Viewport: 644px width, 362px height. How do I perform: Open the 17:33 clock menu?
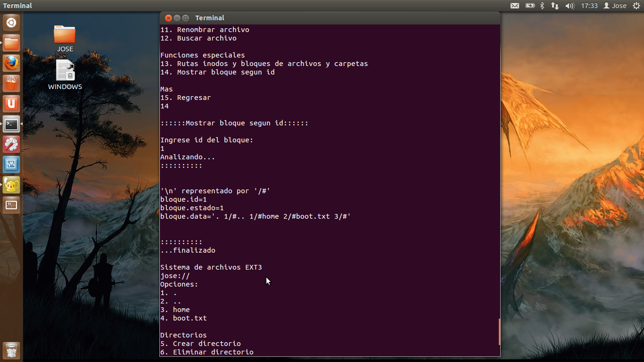(x=589, y=6)
